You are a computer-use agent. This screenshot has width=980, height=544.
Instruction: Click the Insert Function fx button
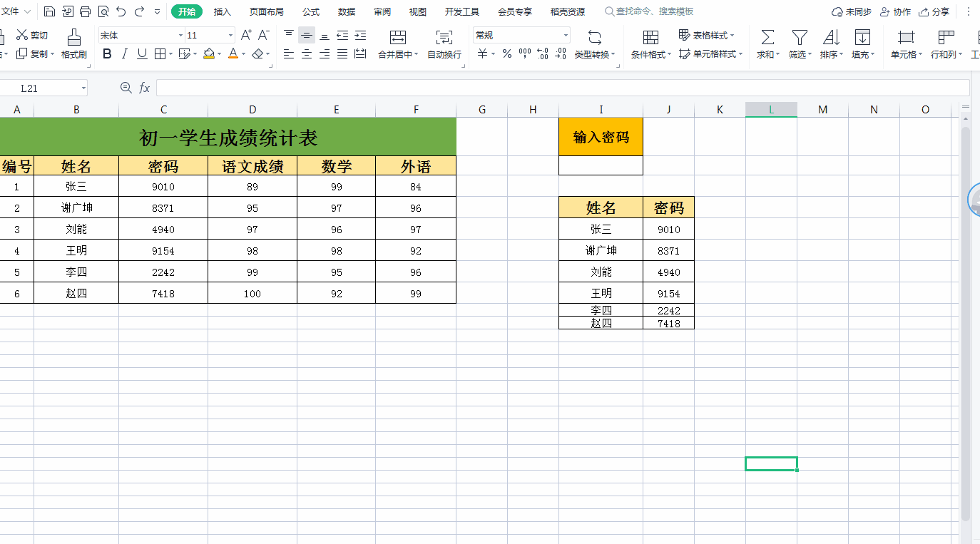144,88
